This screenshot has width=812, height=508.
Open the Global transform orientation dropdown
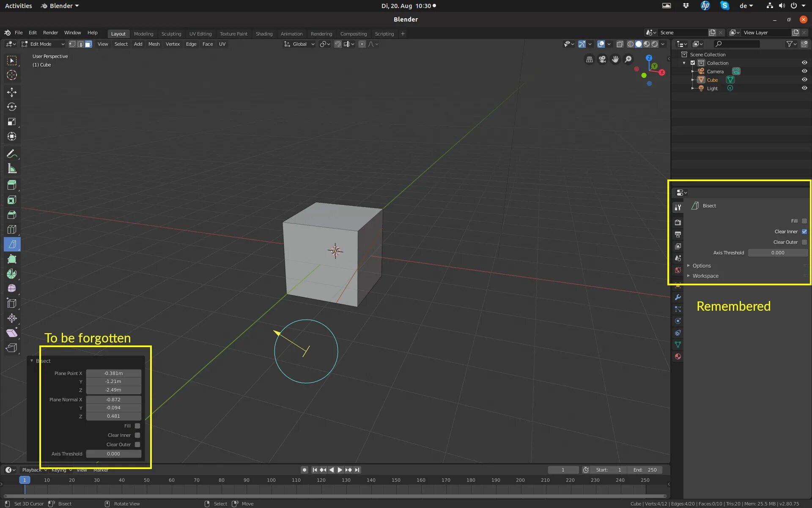[x=299, y=44]
